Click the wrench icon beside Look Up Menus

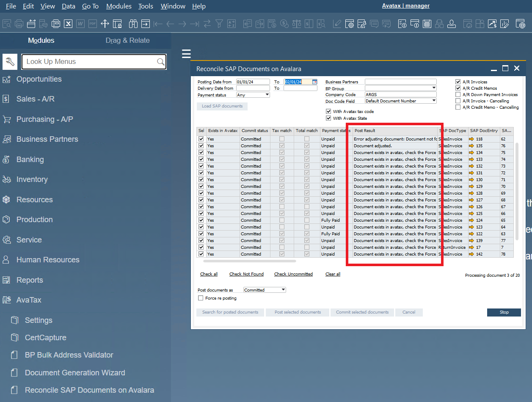(x=10, y=61)
